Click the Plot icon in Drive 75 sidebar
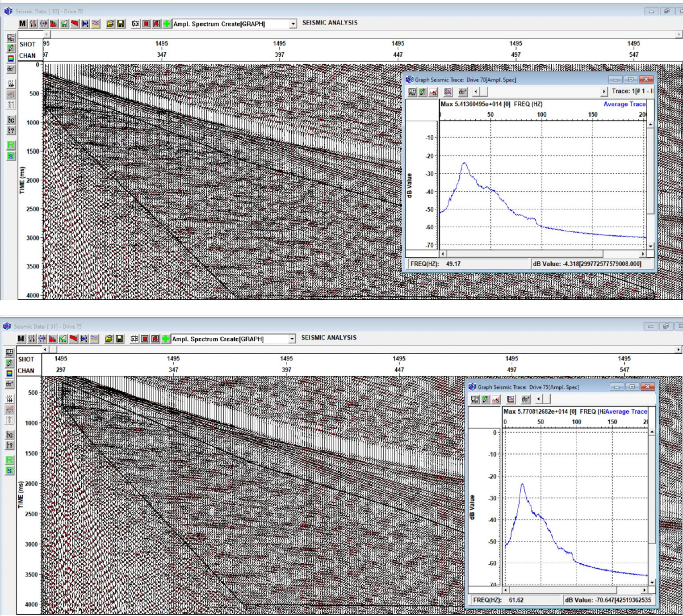 [10, 353]
